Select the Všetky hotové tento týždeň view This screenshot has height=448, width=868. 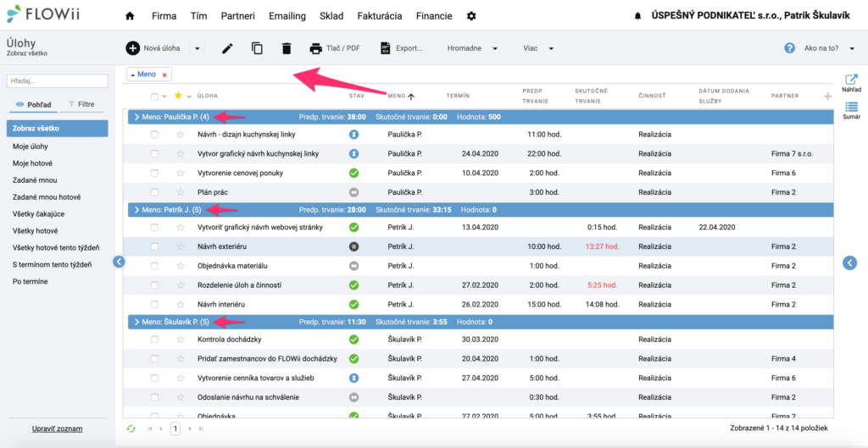click(x=57, y=247)
